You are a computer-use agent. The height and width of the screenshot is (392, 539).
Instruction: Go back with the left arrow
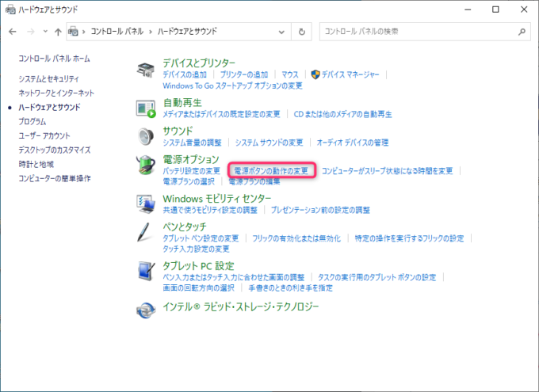tap(13, 32)
